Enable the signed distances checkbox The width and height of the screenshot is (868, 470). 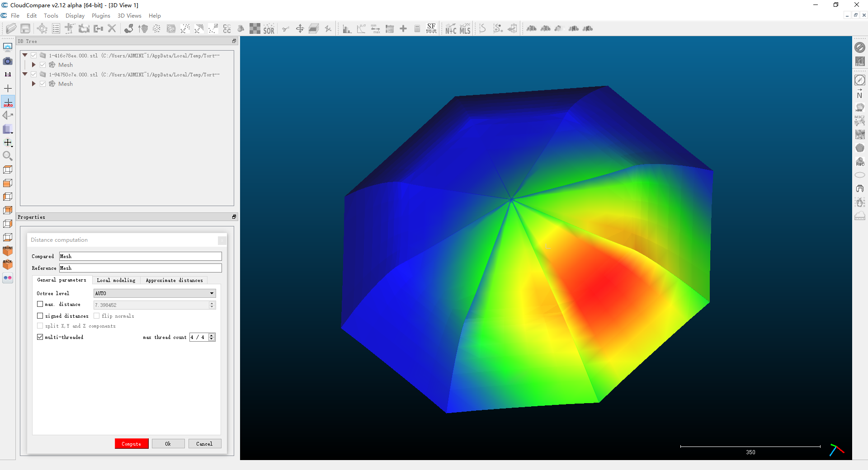(40, 316)
